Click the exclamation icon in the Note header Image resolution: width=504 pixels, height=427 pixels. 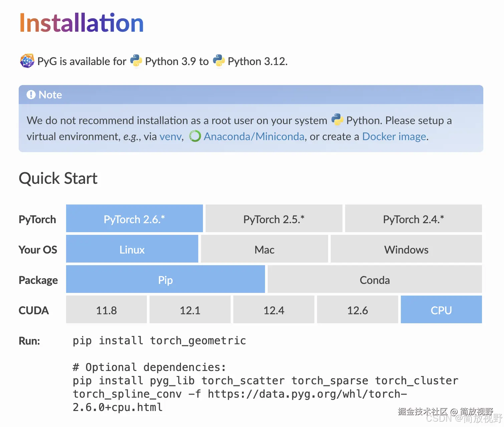(x=31, y=95)
